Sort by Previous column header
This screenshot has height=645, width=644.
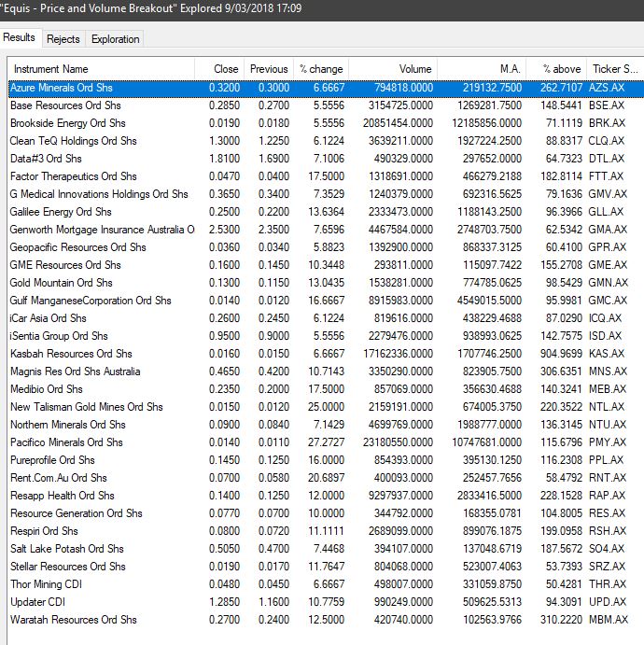269,69
